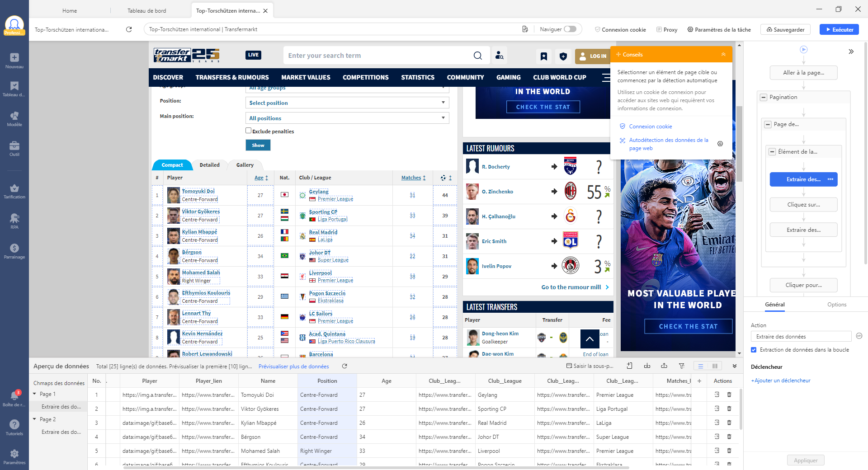Viewport: 868px width, 470px height.
Task: Collapse Page 2 tree node
Action: (35, 419)
